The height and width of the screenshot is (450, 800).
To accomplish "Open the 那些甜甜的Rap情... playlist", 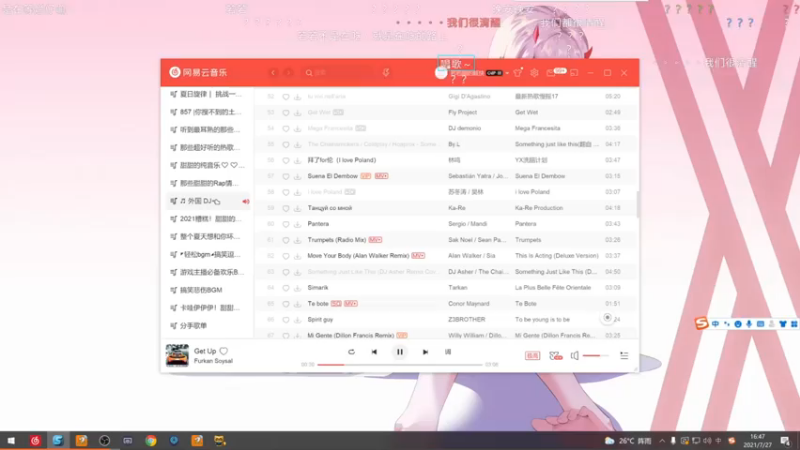I will click(x=208, y=183).
